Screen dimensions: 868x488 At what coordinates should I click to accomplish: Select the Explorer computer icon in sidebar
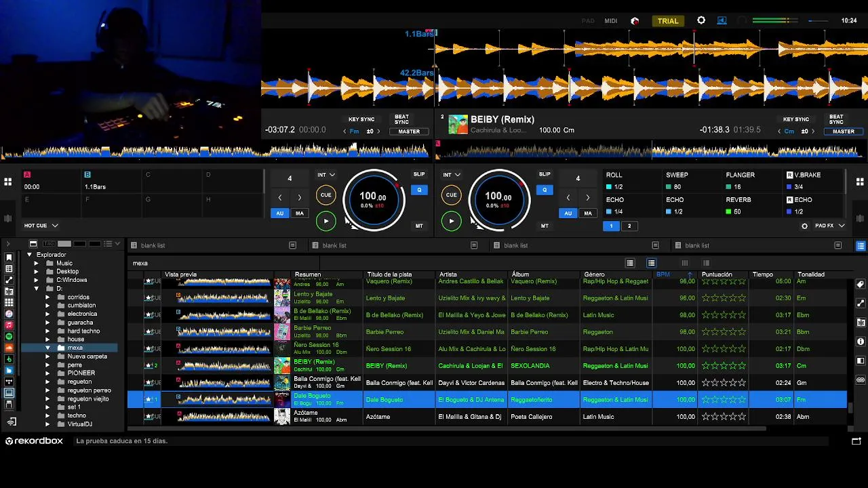click(9, 393)
